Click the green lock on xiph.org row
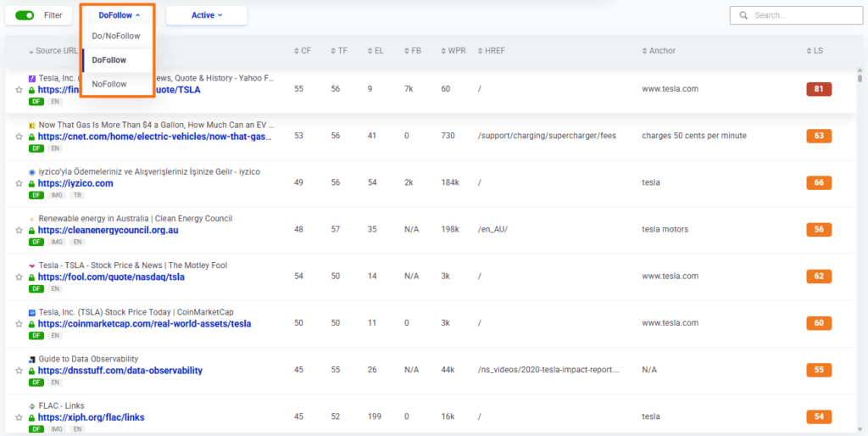Viewport: 868px width, 436px height. 31,417
